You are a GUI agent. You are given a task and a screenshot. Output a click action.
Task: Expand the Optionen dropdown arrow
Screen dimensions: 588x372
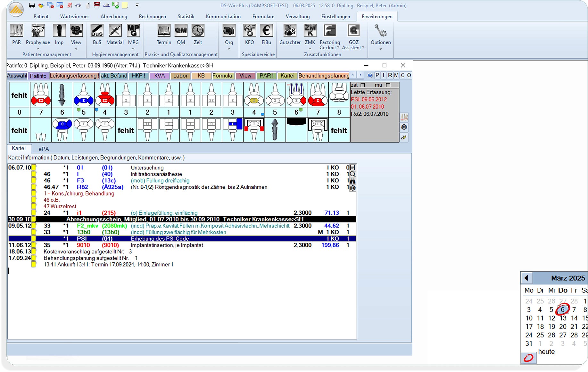[380, 49]
